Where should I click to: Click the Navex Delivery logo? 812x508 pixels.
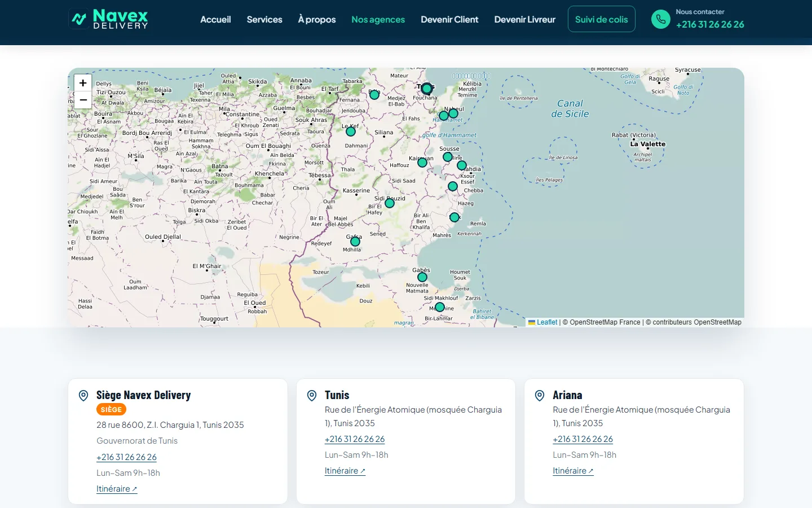[108, 19]
